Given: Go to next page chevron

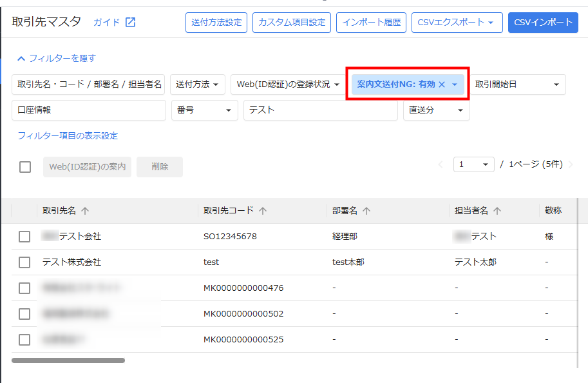Looking at the screenshot, I should pyautogui.click(x=571, y=164).
